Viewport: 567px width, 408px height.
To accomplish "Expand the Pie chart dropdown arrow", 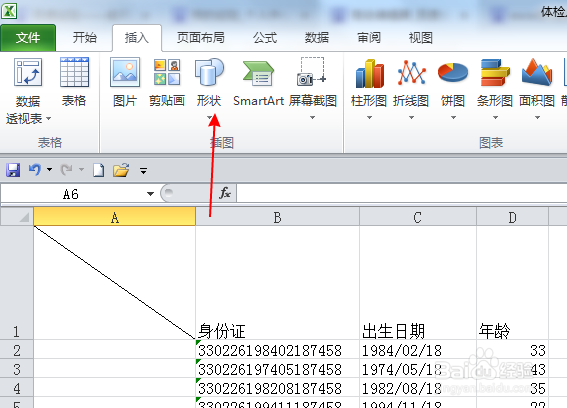I will pos(453,118).
